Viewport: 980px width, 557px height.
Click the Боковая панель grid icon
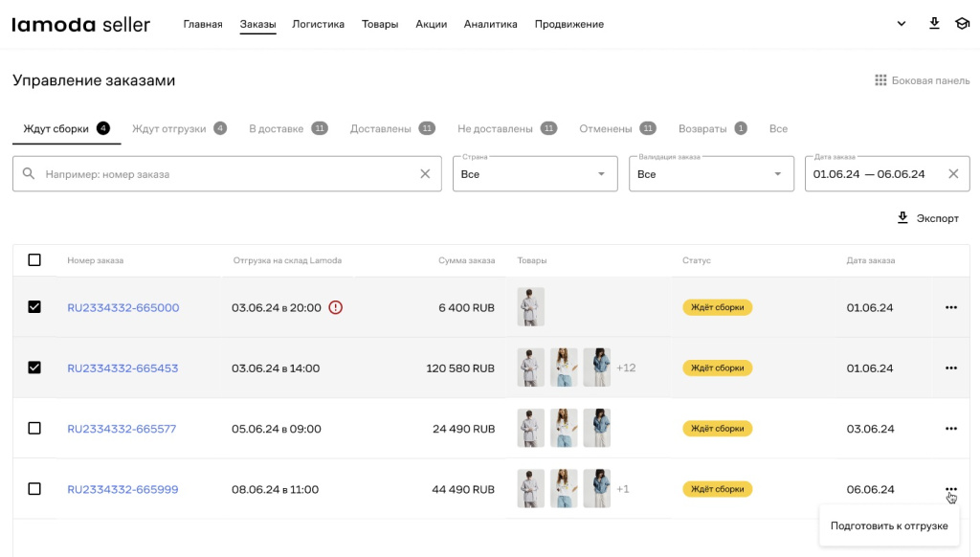[x=880, y=80]
